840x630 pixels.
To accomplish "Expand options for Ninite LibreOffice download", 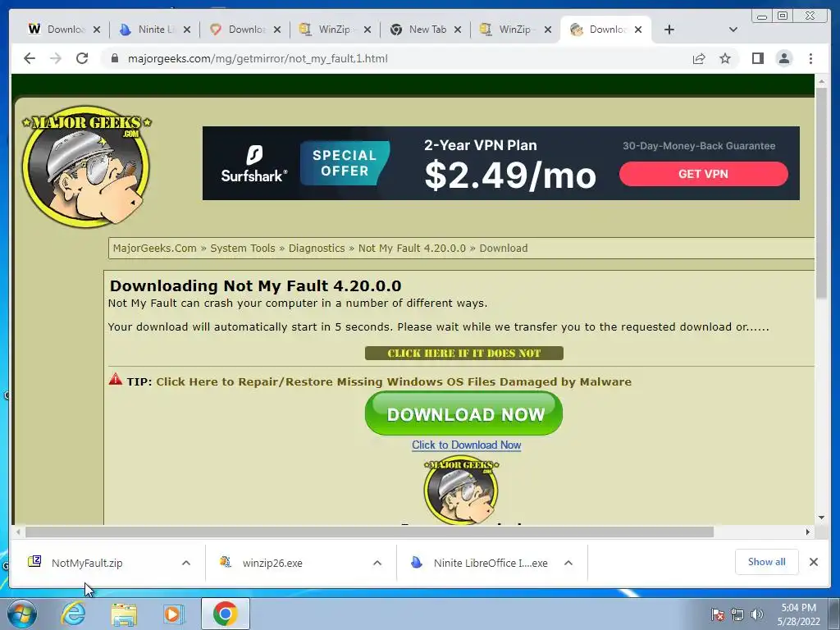I will click(568, 563).
